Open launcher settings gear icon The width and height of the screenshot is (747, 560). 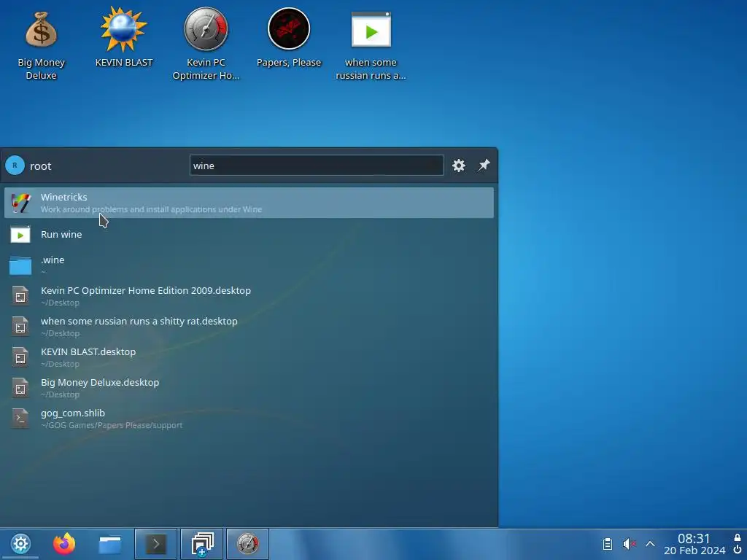coord(458,166)
